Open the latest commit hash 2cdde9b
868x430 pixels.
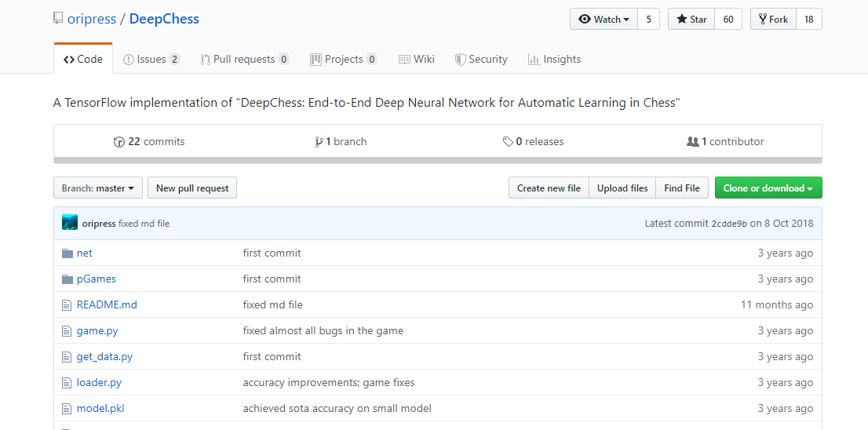click(x=729, y=224)
